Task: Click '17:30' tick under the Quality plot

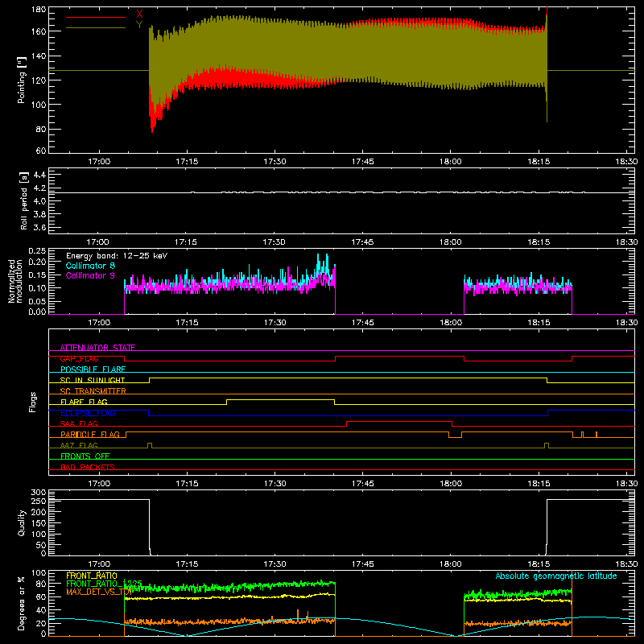Action: tap(275, 564)
